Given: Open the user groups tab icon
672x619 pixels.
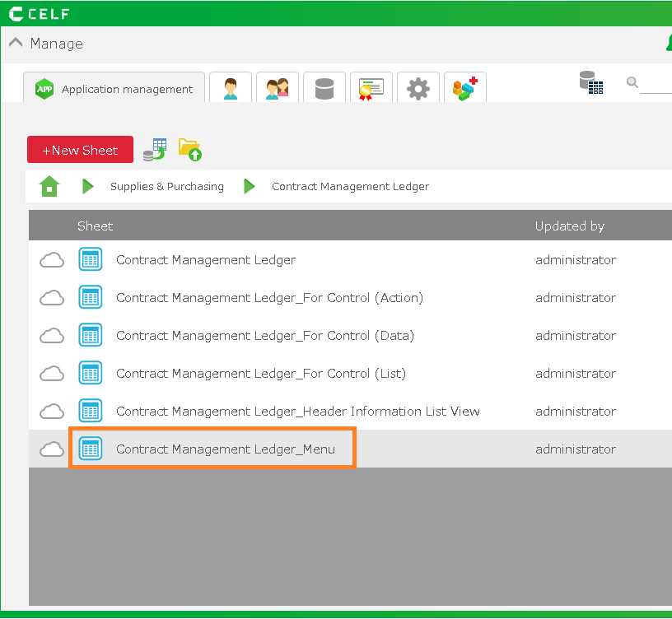Looking at the screenshot, I should click(x=278, y=88).
